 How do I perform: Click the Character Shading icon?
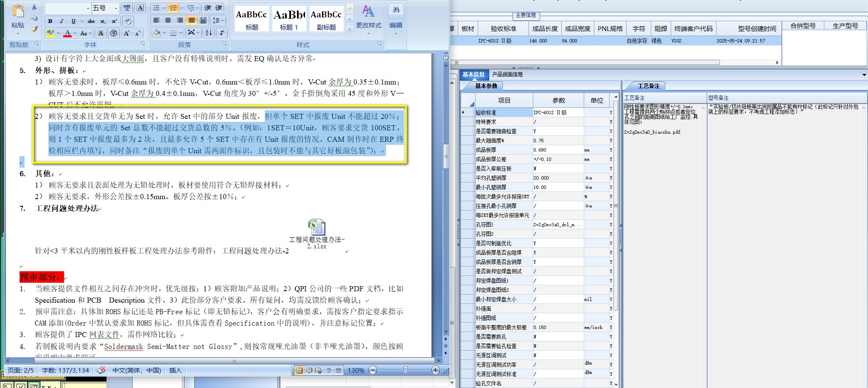pos(101,33)
